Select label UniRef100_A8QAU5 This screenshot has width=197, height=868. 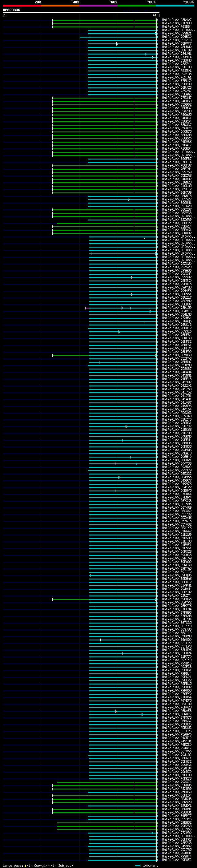176,115
